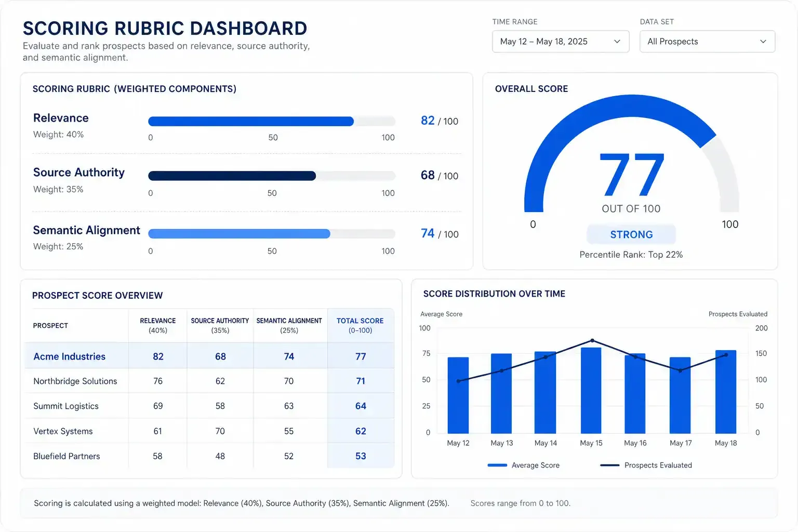Click the May 17 axis label
Image resolution: width=798 pixels, height=532 pixels.
681,443
